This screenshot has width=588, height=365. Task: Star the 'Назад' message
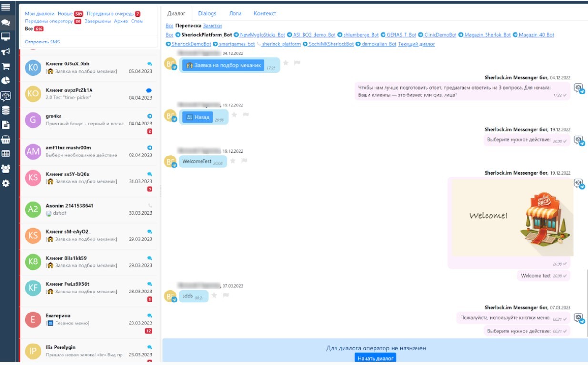tap(234, 115)
